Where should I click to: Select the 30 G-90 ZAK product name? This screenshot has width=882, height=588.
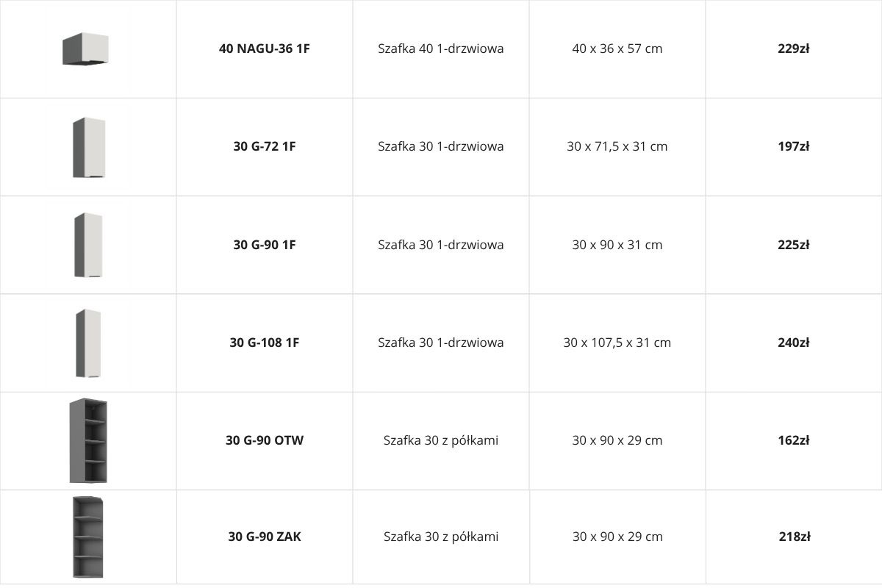coord(265,537)
